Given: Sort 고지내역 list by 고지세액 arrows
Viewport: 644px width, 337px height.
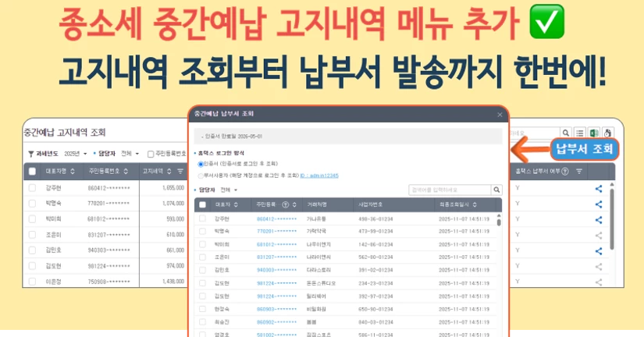Looking at the screenshot, I should (169, 171).
